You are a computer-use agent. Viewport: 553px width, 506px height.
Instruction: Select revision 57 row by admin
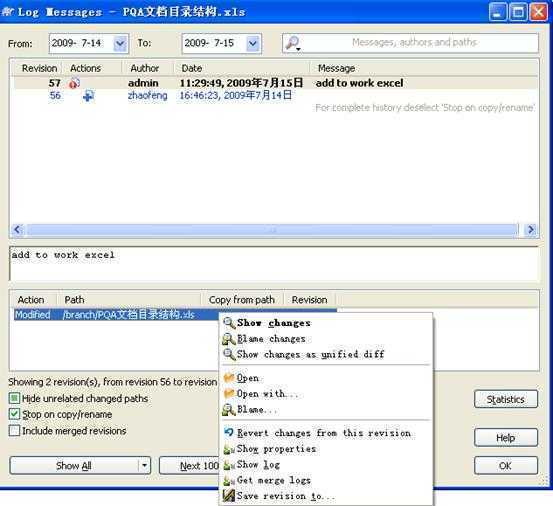(275, 83)
